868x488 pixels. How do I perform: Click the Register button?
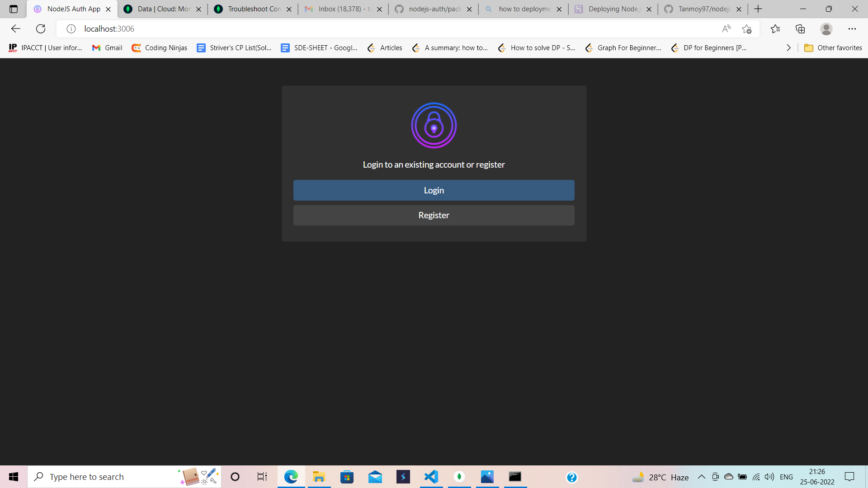pyautogui.click(x=434, y=215)
